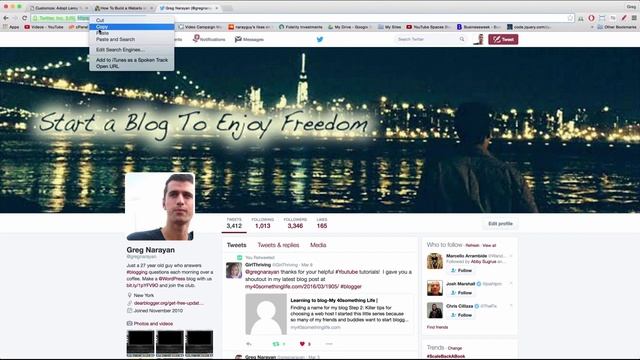This screenshot has width=640, height=360.
Task: Click the Greg user button in title bar
Action: pos(631,7)
